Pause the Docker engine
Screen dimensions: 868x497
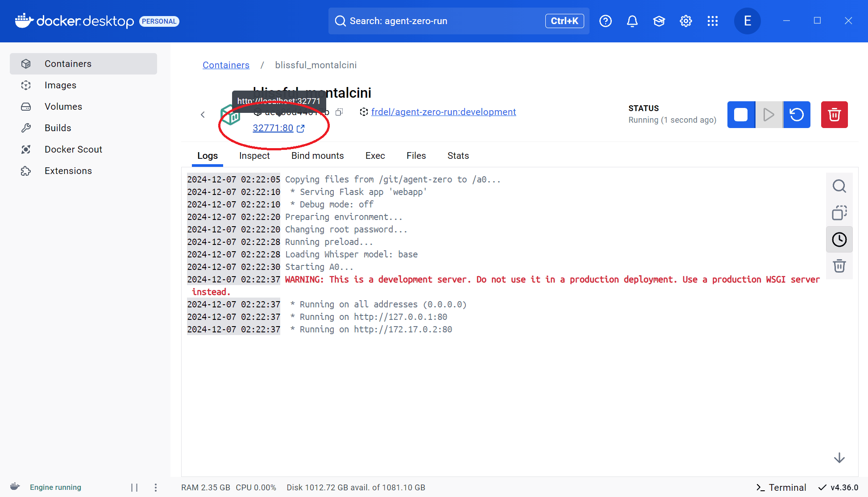pos(134,487)
